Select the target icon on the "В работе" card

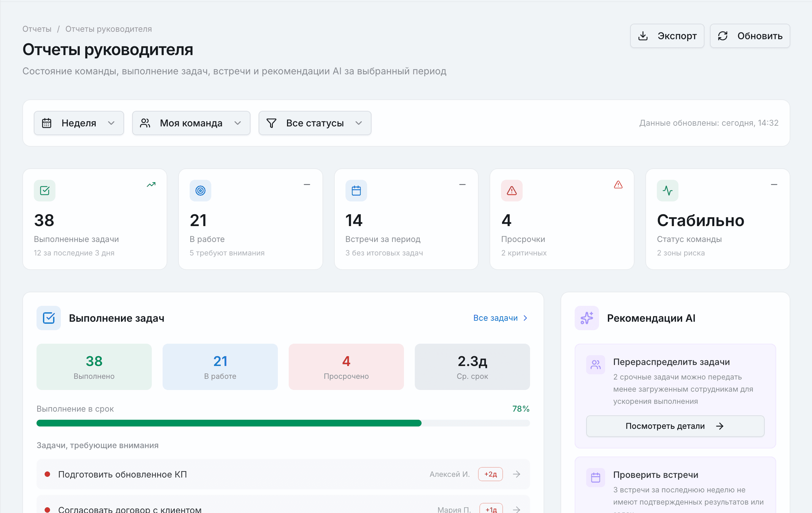pyautogui.click(x=200, y=190)
